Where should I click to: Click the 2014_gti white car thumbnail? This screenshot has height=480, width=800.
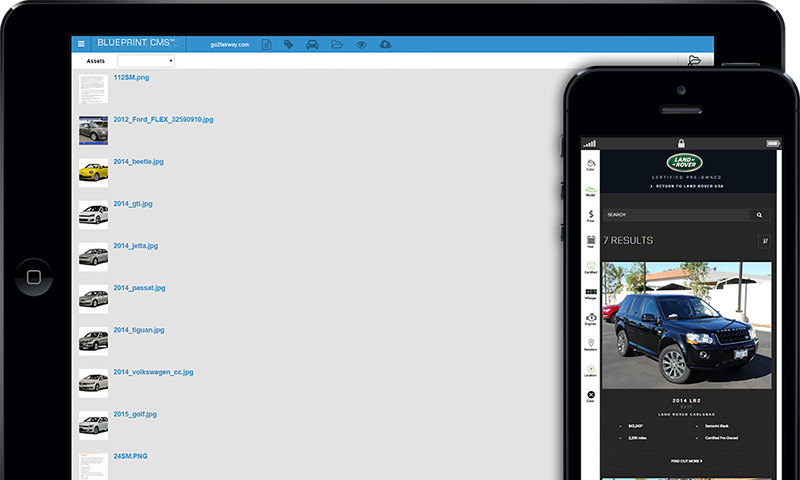pyautogui.click(x=93, y=215)
